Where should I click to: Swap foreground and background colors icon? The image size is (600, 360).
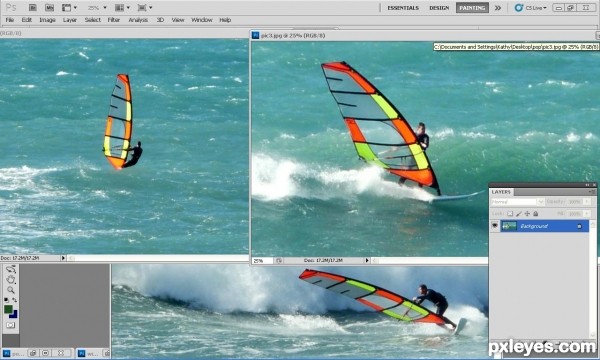coord(15,300)
